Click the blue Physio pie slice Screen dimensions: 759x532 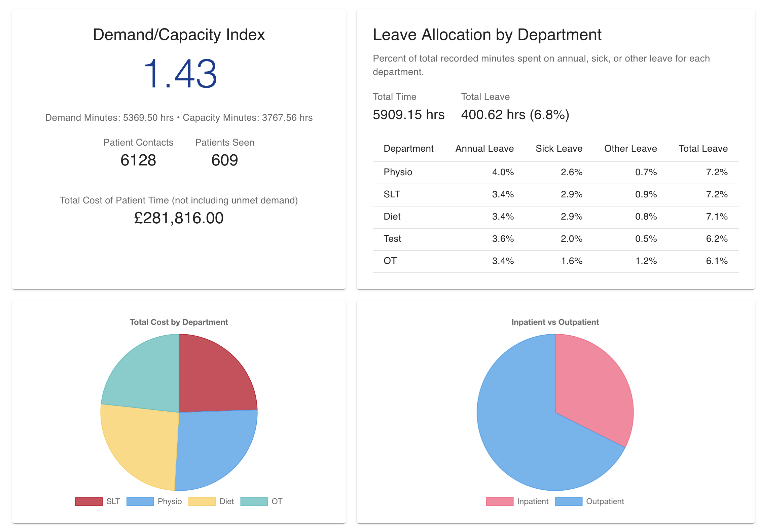215,447
